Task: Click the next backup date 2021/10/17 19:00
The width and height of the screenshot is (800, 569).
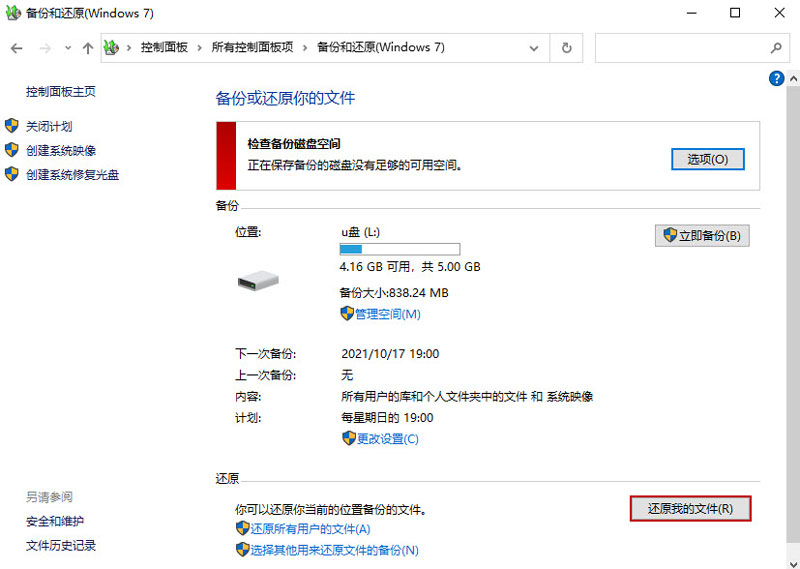Action: 390,354
